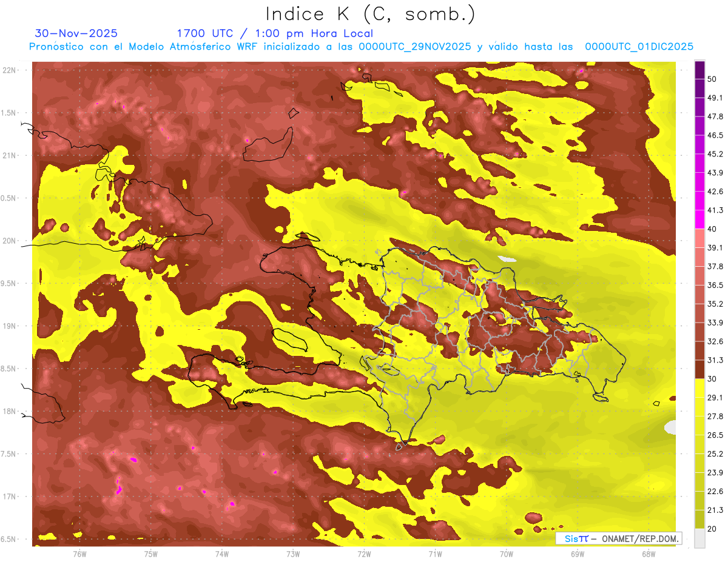The image size is (728, 562).
Task: Click the "39.1" color scale label
Action: click(x=715, y=247)
